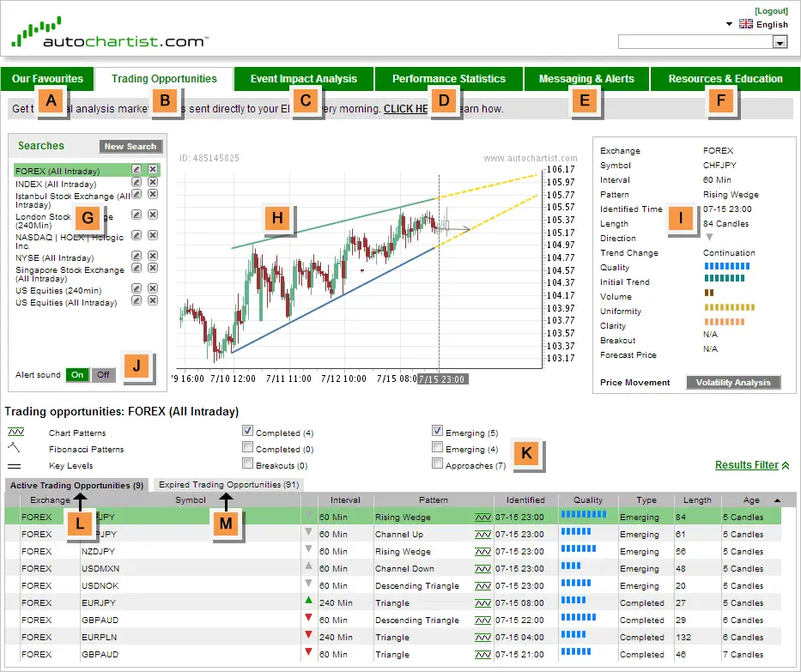Switch to Expired Trading Opportunities tab
The height and width of the screenshot is (672, 801).
(x=228, y=485)
